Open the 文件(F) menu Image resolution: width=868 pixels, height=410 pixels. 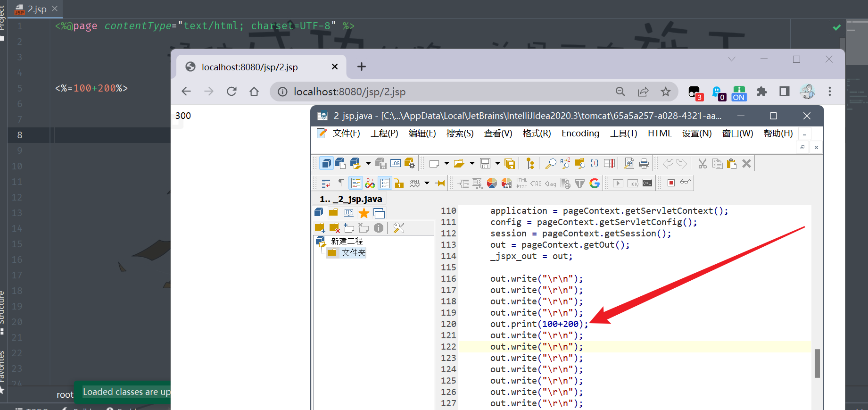pos(346,134)
